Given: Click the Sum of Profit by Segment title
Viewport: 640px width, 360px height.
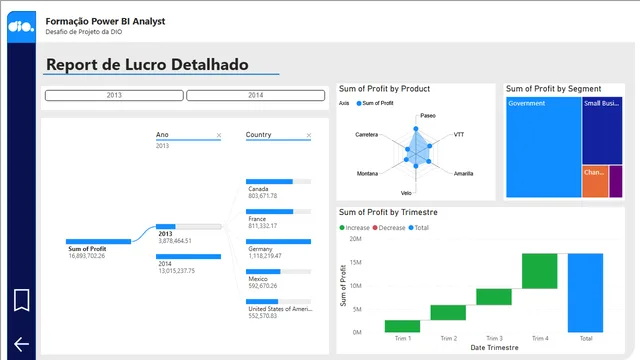Looking at the screenshot, I should 553,89.
